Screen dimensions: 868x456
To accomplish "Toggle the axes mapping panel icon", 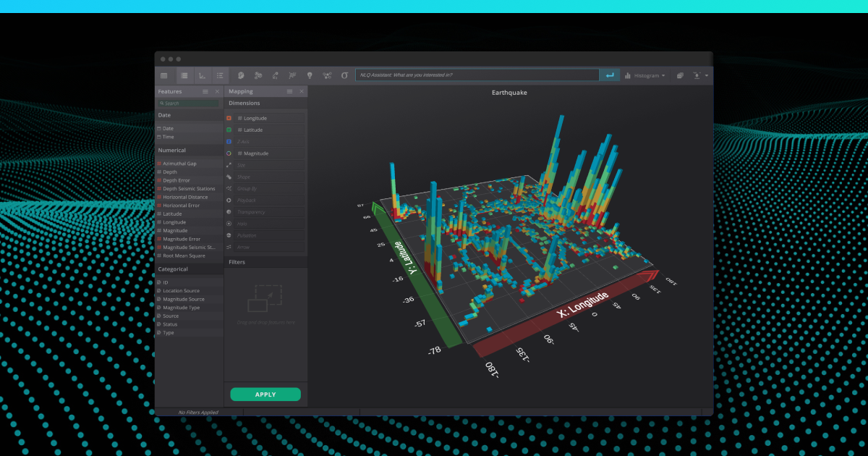I will click(x=202, y=75).
